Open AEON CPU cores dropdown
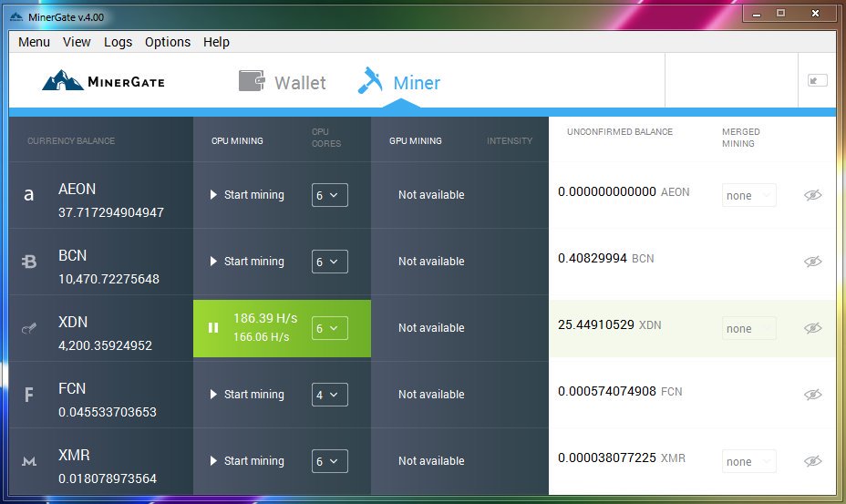The image size is (846, 504). [x=330, y=195]
